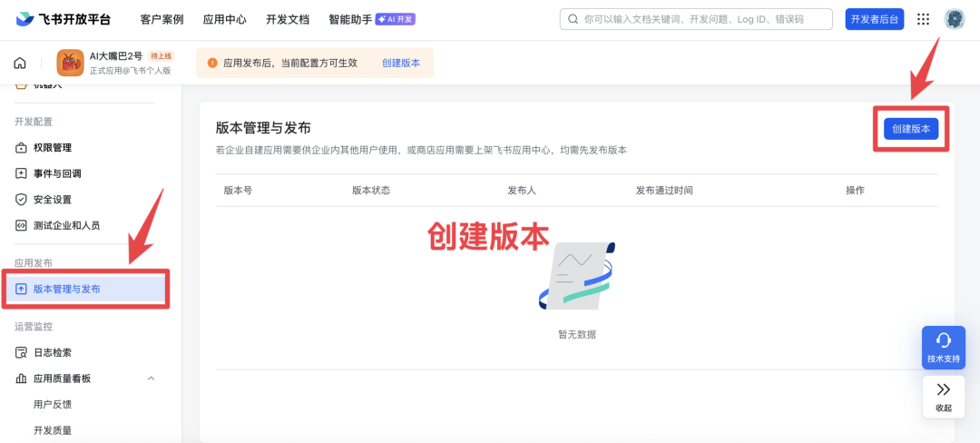Screen dimensions: 980x443
Task: Open 测试企业和人员 page
Action: point(65,225)
